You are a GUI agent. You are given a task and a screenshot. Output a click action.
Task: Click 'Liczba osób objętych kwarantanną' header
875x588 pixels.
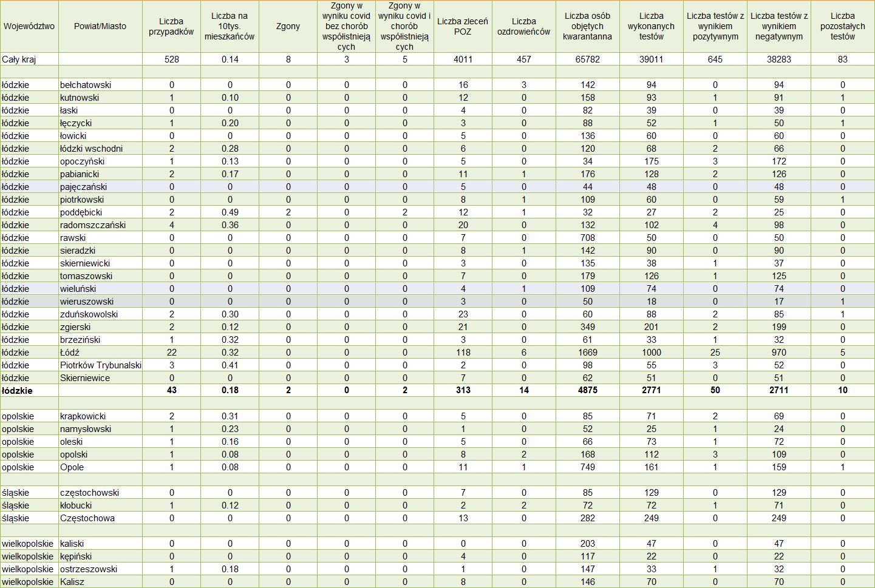(x=587, y=26)
